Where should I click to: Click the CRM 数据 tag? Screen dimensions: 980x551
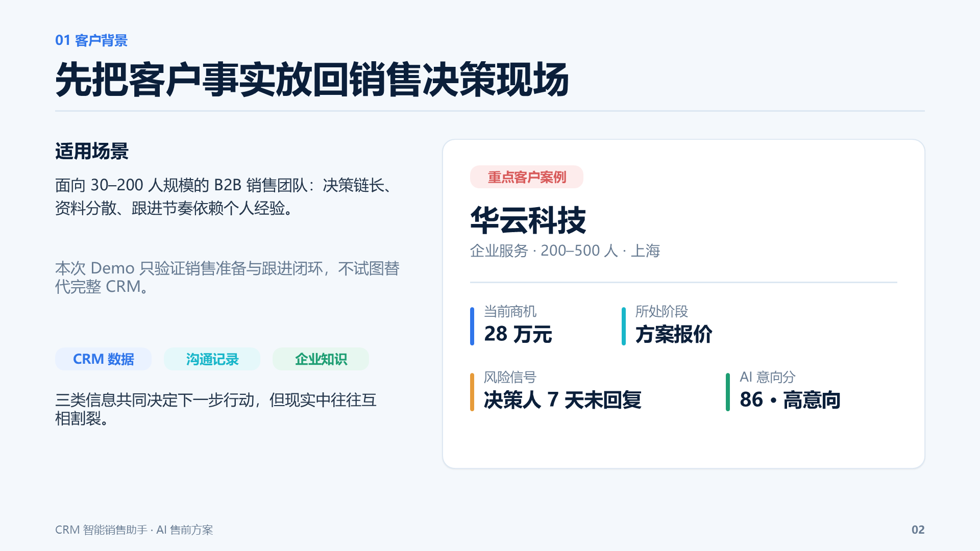pyautogui.click(x=103, y=359)
